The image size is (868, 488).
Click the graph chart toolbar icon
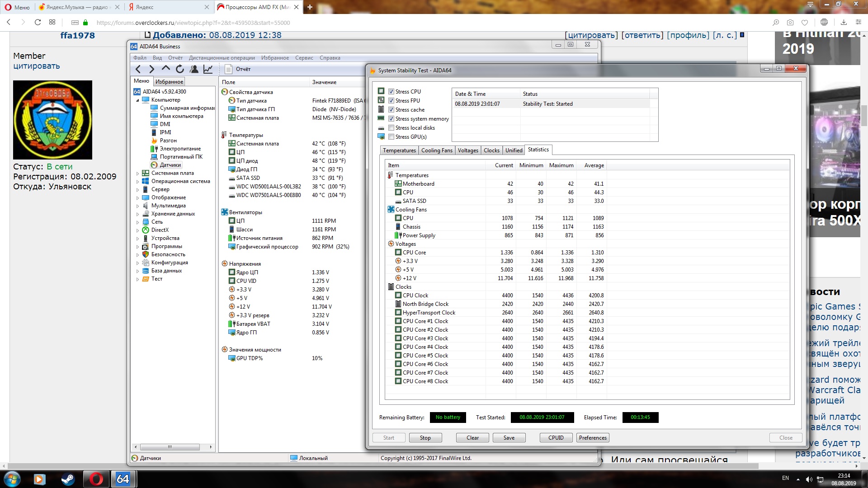[x=208, y=69]
